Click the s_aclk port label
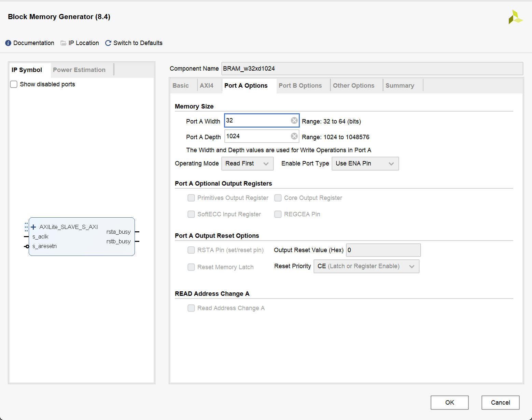The height and width of the screenshot is (420, 532). 40,237
